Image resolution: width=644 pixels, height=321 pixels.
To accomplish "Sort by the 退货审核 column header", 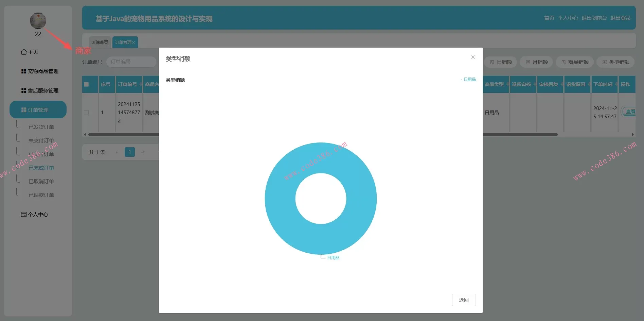I will (x=523, y=84).
